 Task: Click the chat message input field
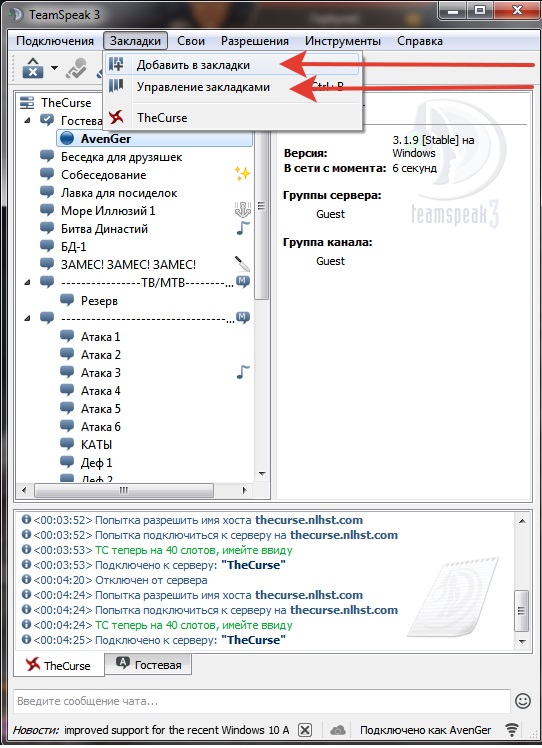[x=261, y=701]
